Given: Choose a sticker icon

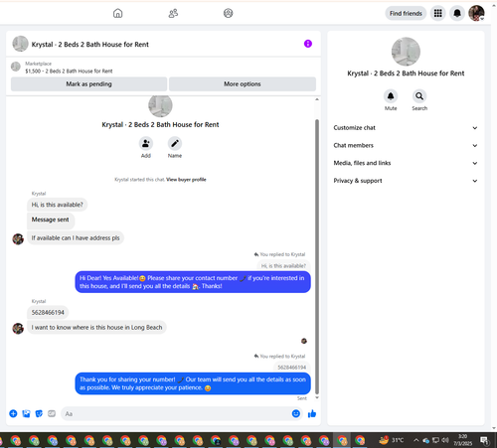Looking at the screenshot, I should tap(39, 413).
